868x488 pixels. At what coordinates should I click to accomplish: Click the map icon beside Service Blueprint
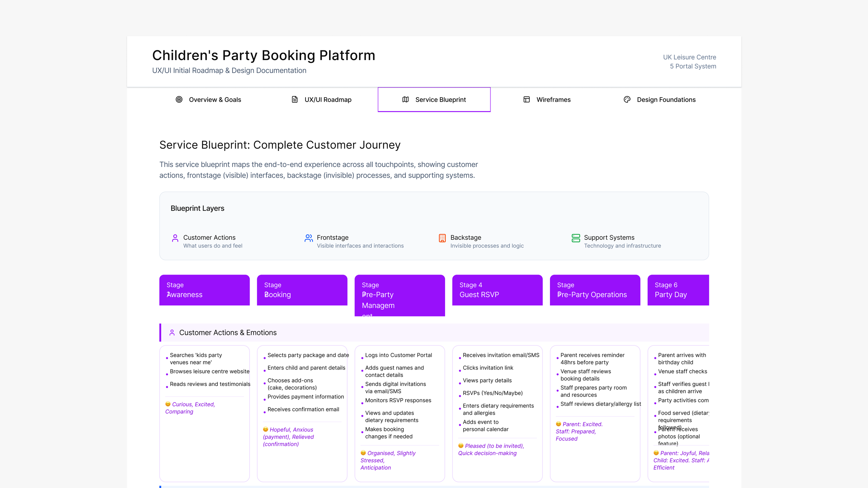(x=406, y=100)
